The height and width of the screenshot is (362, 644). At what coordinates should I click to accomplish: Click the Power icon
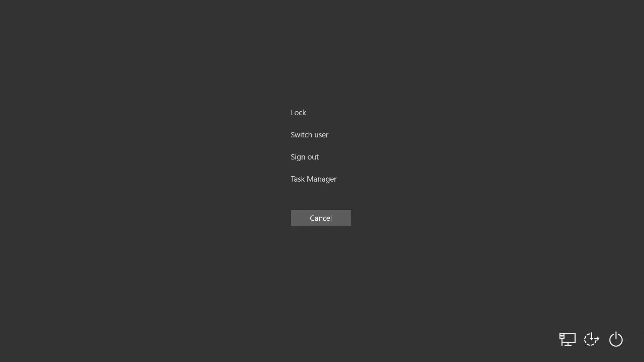pyautogui.click(x=616, y=339)
